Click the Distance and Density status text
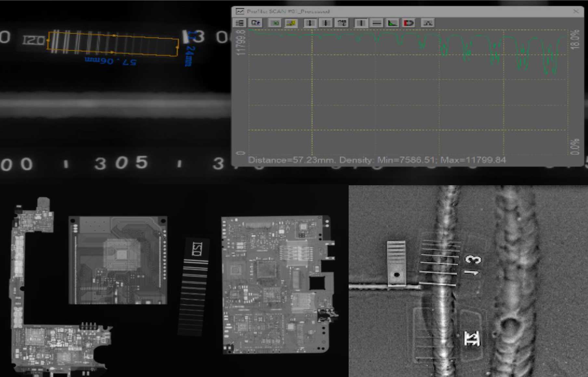 (377, 160)
